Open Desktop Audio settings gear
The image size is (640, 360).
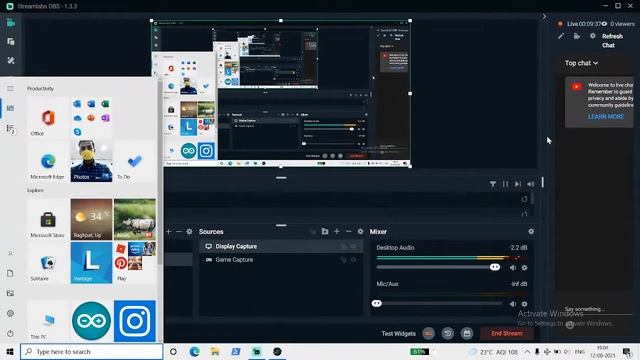tap(524, 268)
